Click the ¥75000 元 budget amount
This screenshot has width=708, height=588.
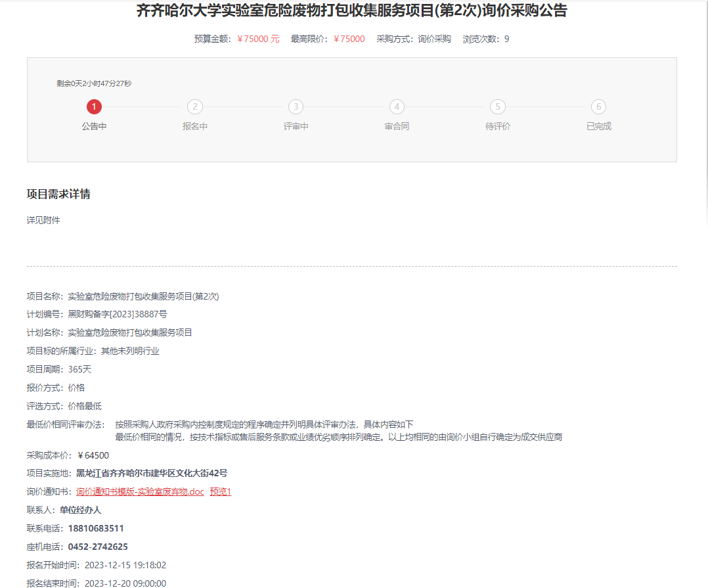tap(258, 39)
